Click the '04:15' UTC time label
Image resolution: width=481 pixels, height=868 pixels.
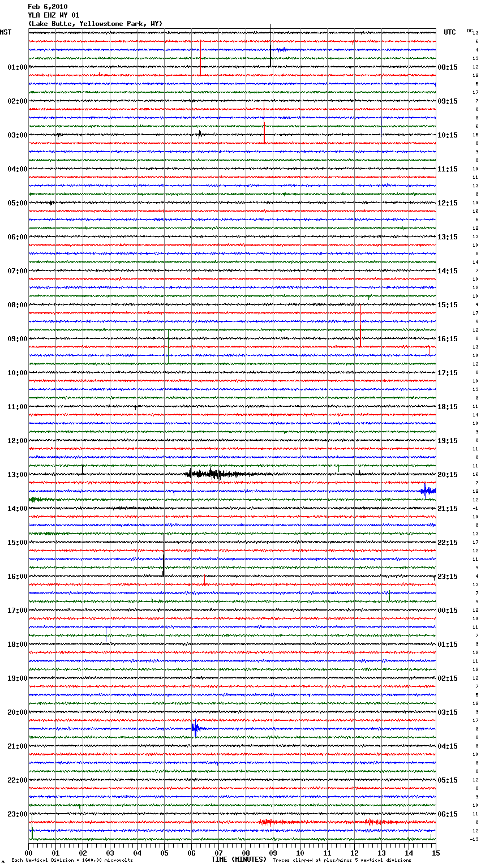448,746
